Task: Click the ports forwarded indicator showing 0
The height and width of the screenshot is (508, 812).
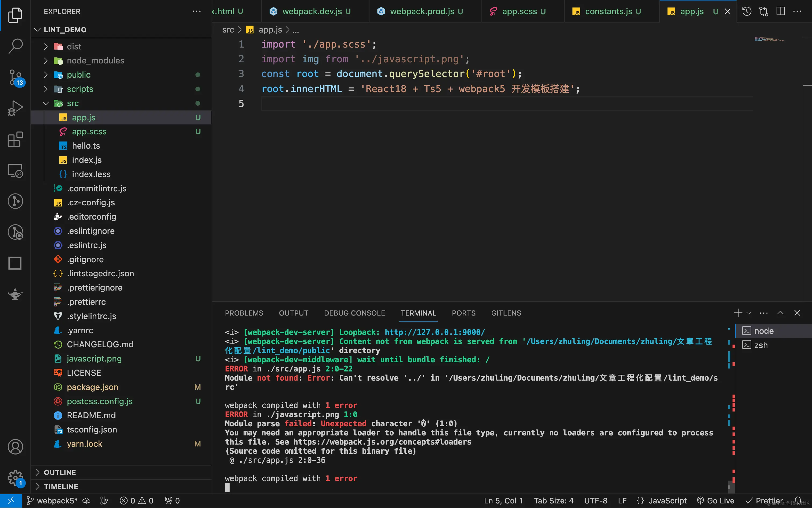Action: coord(172,500)
